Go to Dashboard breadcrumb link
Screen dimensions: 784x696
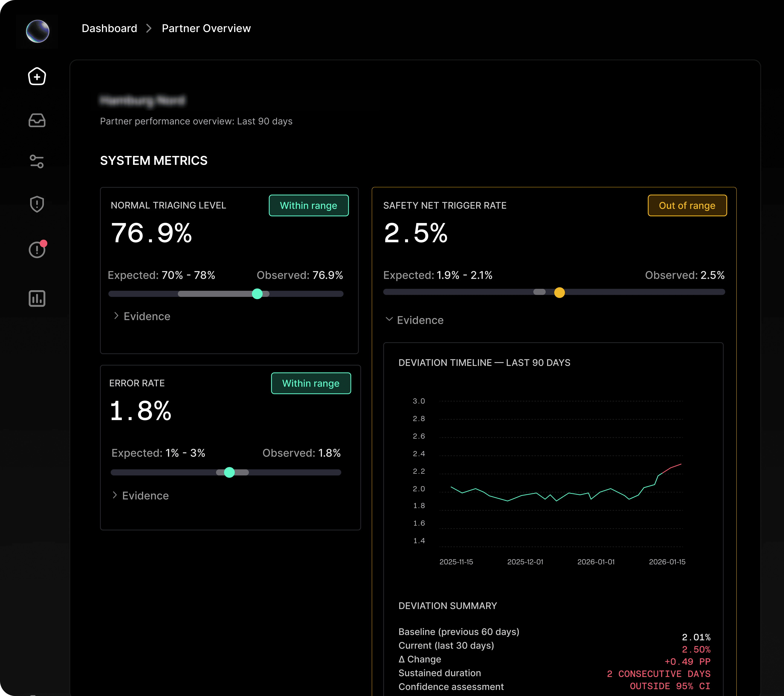[109, 28]
